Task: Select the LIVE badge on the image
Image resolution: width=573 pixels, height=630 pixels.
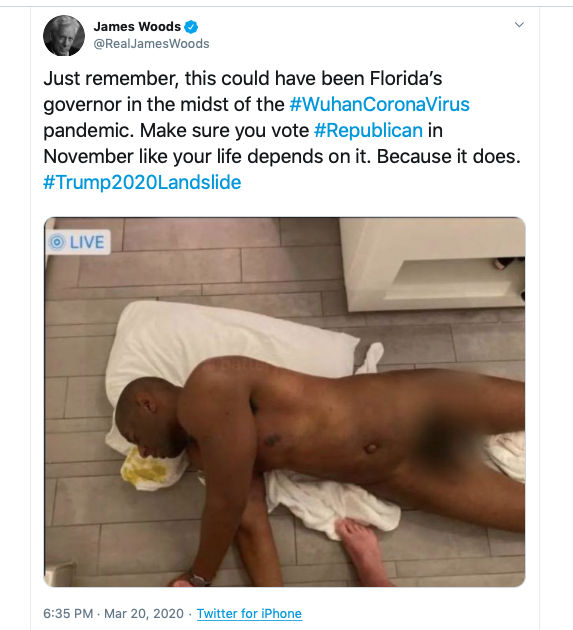Action: 78,242
